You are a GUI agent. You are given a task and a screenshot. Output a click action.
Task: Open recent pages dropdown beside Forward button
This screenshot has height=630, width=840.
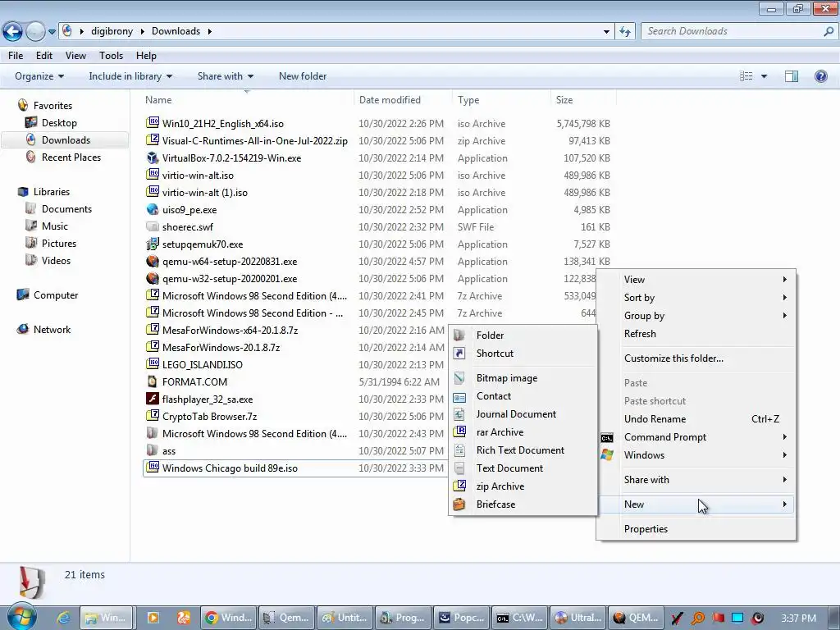click(x=52, y=32)
